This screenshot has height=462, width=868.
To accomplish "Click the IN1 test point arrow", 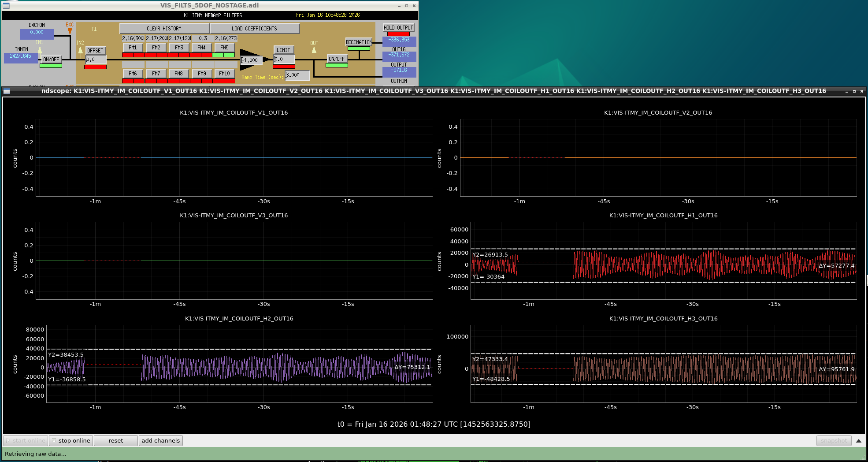I will pos(40,50).
